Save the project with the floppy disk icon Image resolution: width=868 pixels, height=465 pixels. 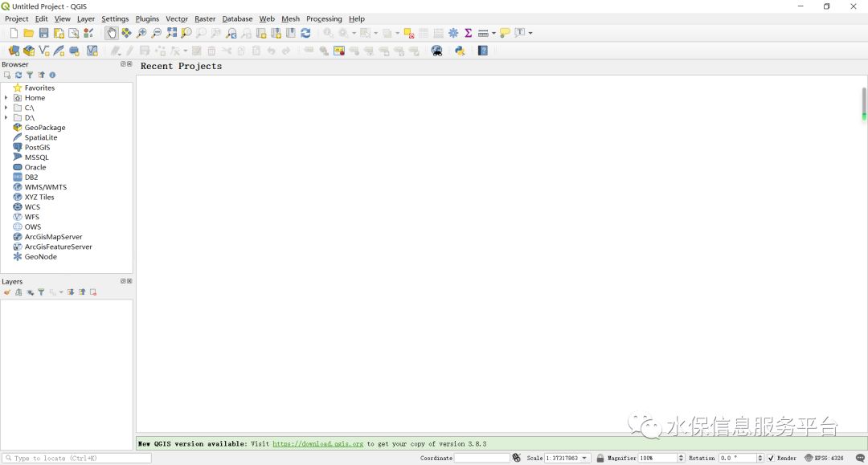pyautogui.click(x=43, y=33)
